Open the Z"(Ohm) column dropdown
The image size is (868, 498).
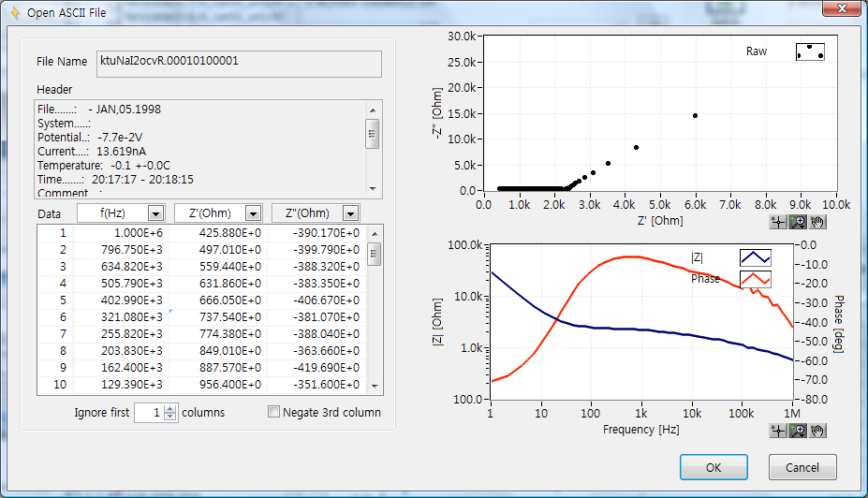(x=350, y=213)
